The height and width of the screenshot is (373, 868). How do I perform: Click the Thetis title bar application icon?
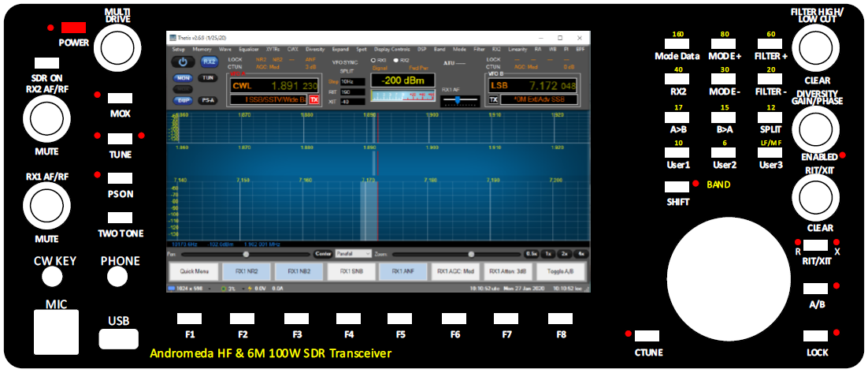click(171, 38)
